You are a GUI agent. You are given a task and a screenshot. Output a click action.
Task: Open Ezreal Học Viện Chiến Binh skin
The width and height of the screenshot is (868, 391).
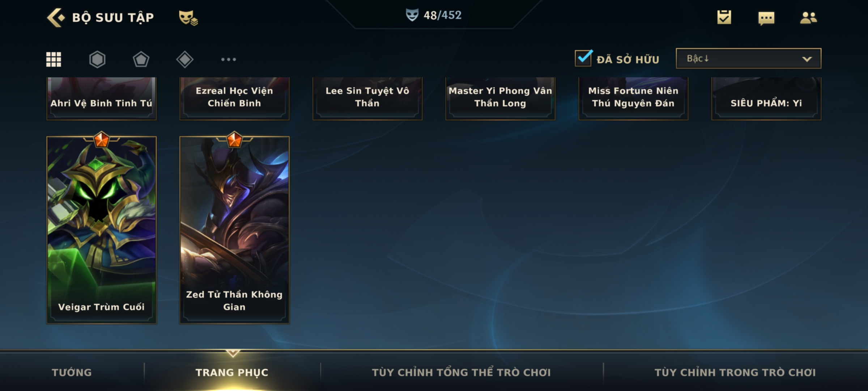[234, 98]
